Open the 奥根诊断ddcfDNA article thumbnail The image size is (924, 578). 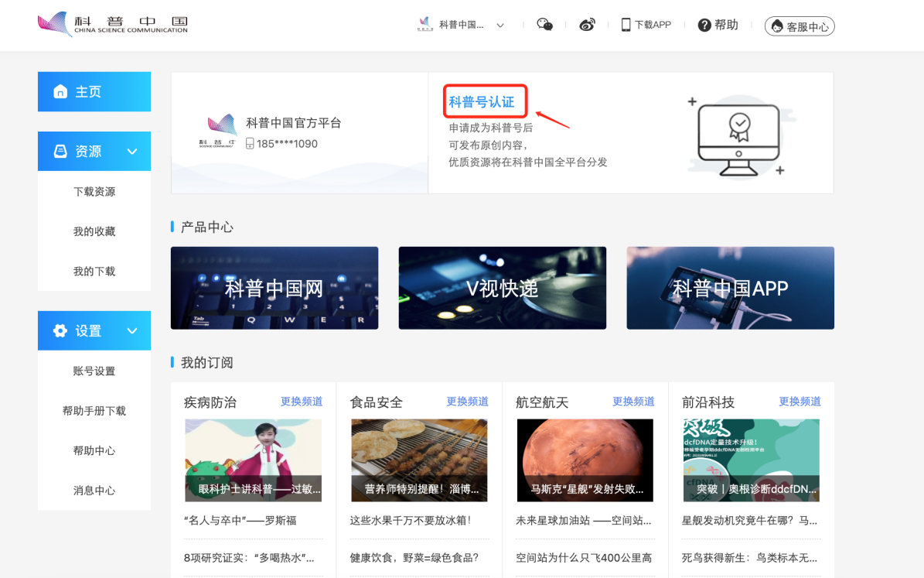click(x=752, y=460)
